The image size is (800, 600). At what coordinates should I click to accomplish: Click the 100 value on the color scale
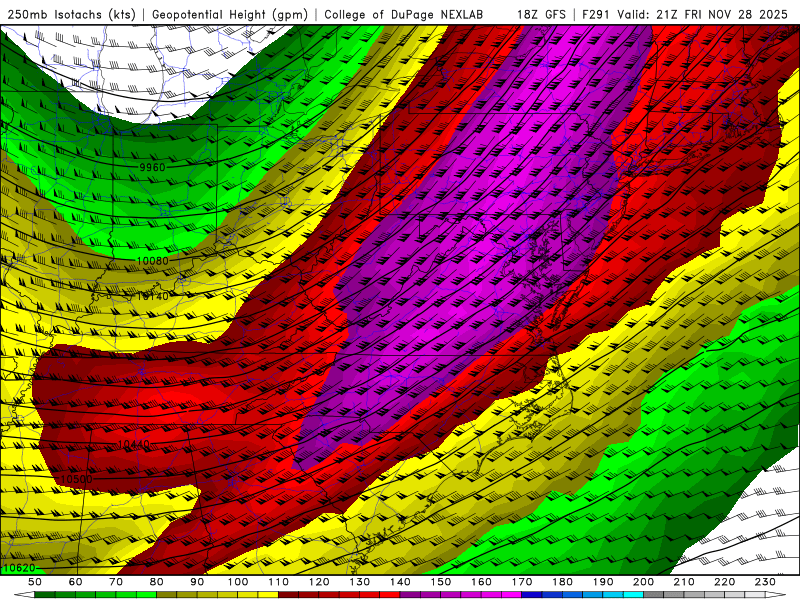click(238, 582)
